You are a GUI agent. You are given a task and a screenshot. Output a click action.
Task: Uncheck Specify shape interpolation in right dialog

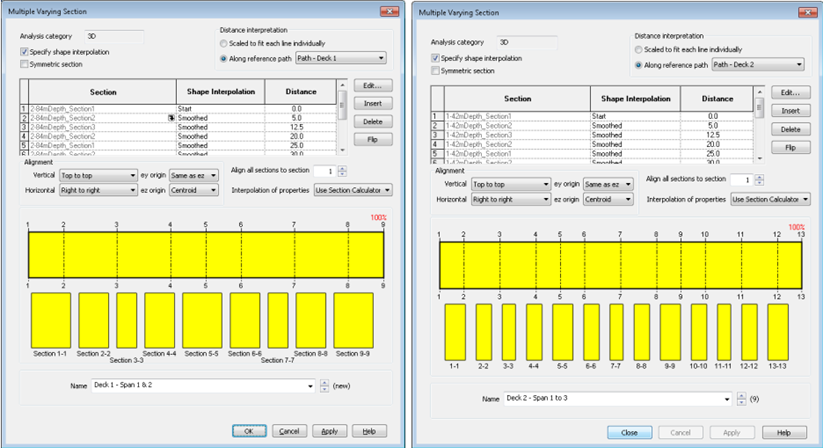433,58
